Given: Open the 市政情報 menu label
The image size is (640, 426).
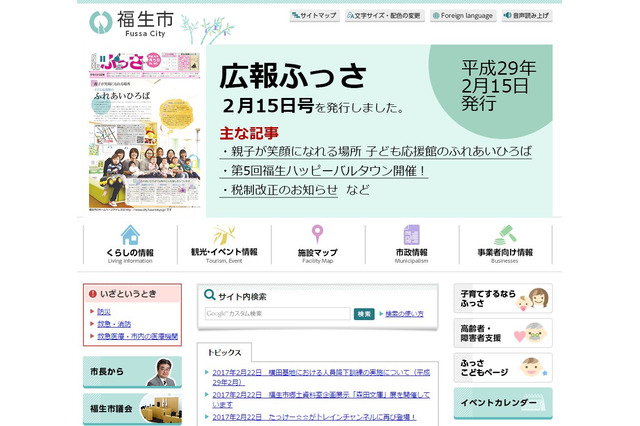Looking at the screenshot, I should [x=411, y=252].
